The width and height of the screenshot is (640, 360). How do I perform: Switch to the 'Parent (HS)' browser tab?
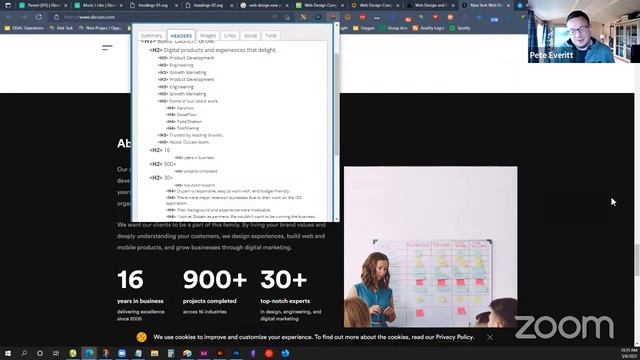(x=43, y=5)
